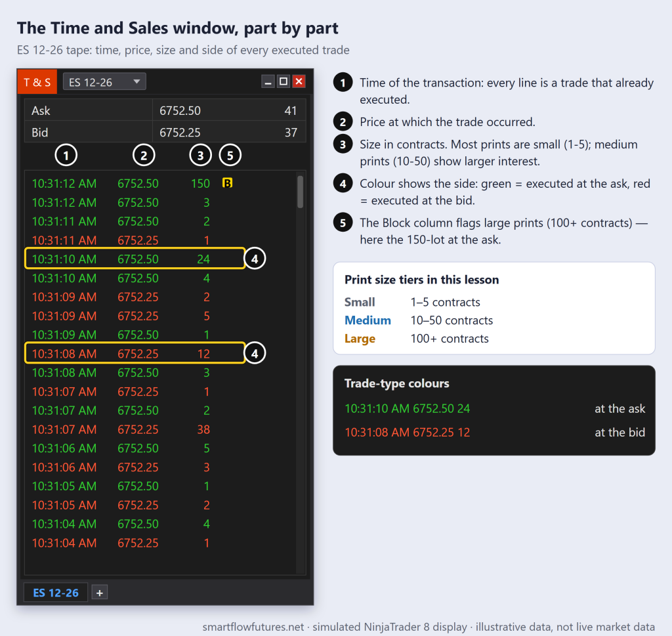Select the 10:31:10 AM trade of size 4
This screenshot has width=672, height=636.
[x=160, y=278]
